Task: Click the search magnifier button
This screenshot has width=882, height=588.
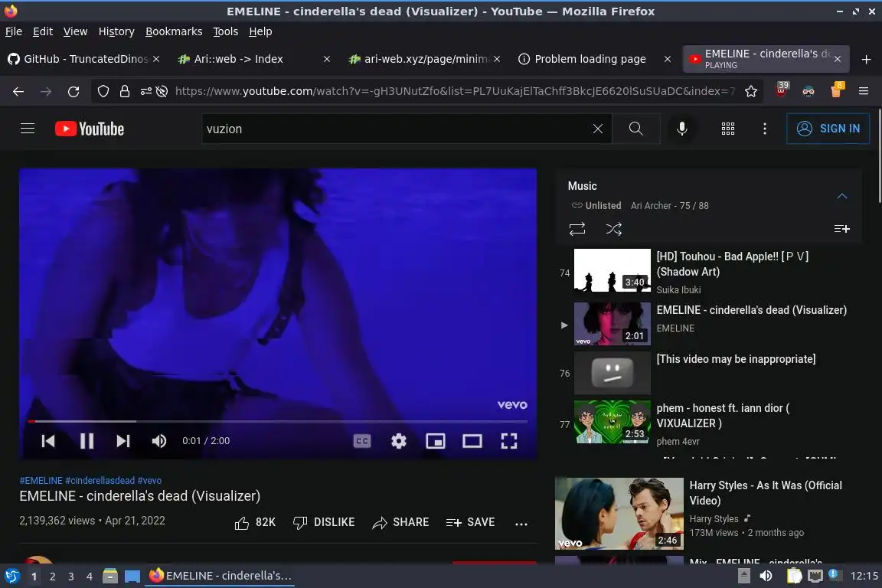Action: 636,129
